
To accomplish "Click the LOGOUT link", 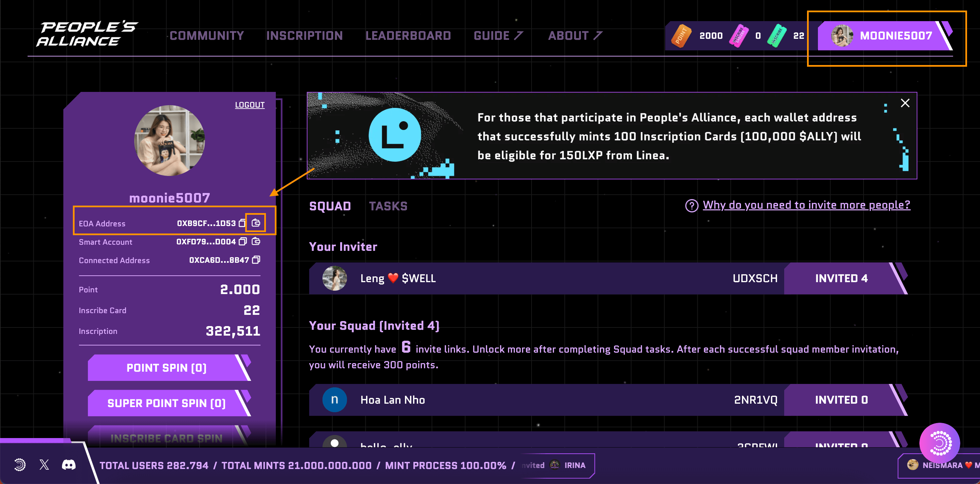I will pos(250,105).
